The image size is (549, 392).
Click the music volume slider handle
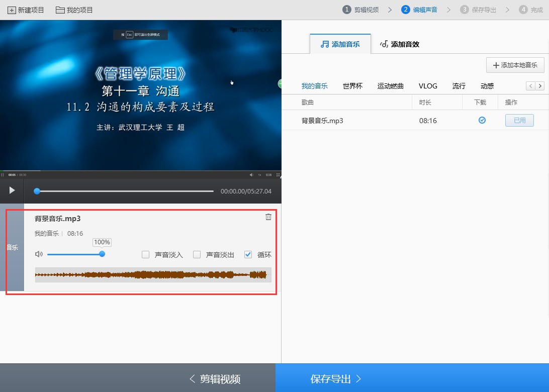coord(102,254)
